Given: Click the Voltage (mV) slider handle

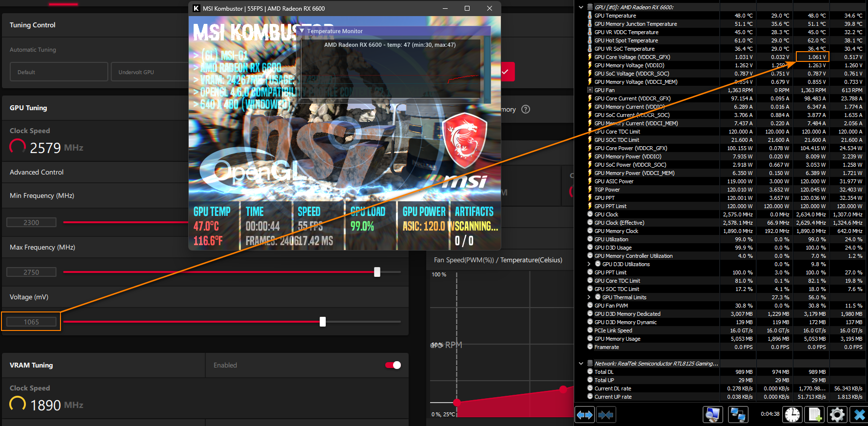Looking at the screenshot, I should tap(322, 322).
